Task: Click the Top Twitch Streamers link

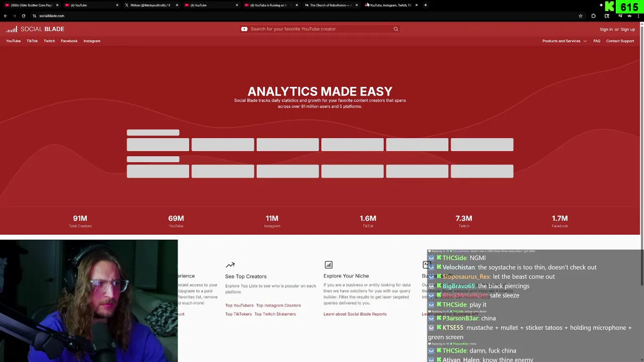Action: pyautogui.click(x=275, y=314)
